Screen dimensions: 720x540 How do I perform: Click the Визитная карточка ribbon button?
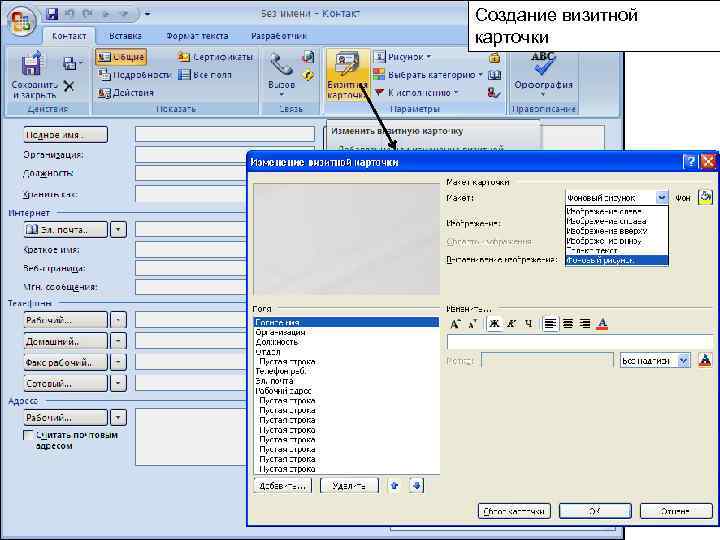coord(348,76)
